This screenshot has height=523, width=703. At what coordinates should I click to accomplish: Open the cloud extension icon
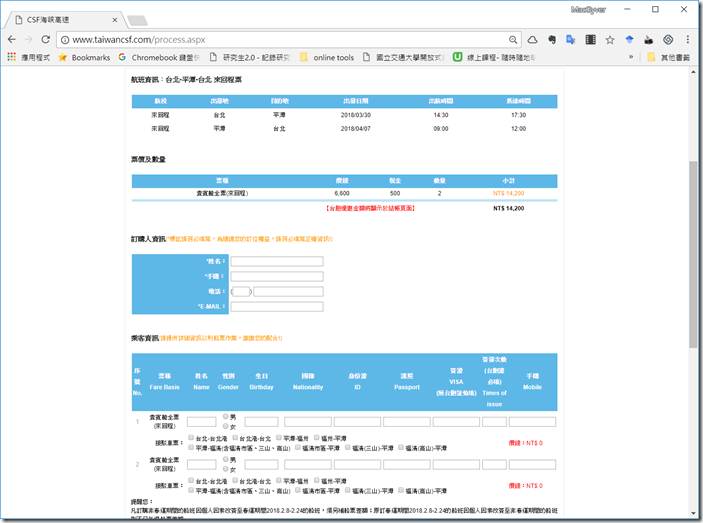tap(532, 40)
